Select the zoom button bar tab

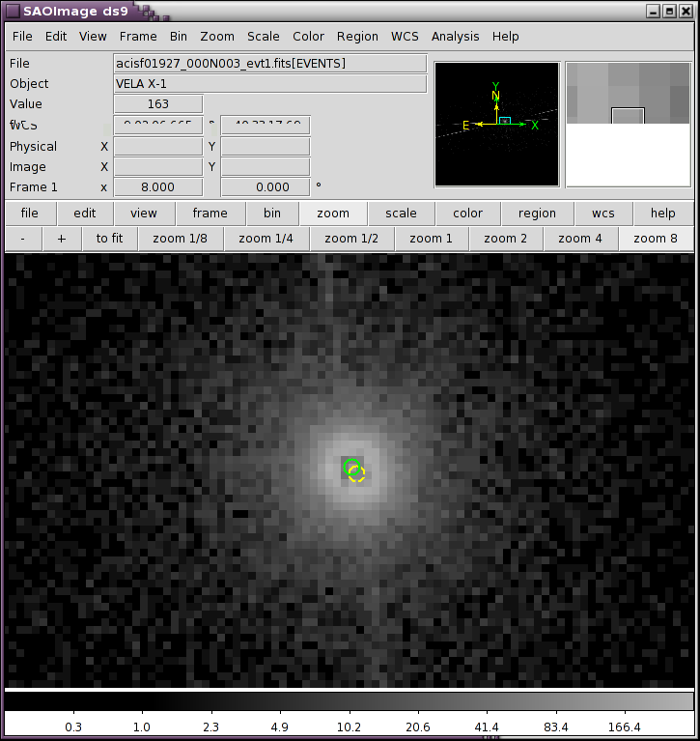coord(333,214)
